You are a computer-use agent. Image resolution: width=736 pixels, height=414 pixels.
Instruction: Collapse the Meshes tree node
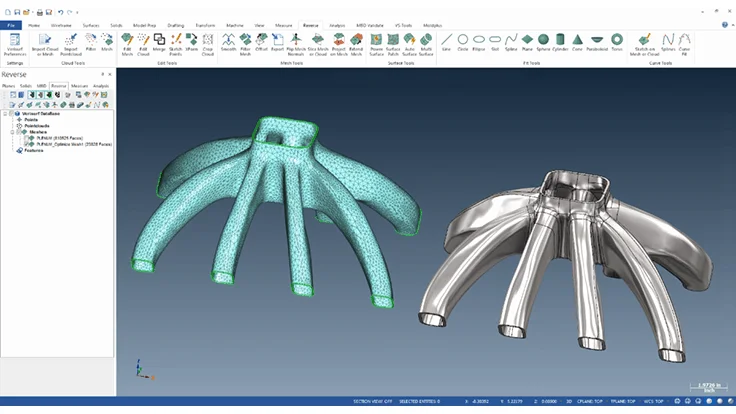[x=12, y=132]
